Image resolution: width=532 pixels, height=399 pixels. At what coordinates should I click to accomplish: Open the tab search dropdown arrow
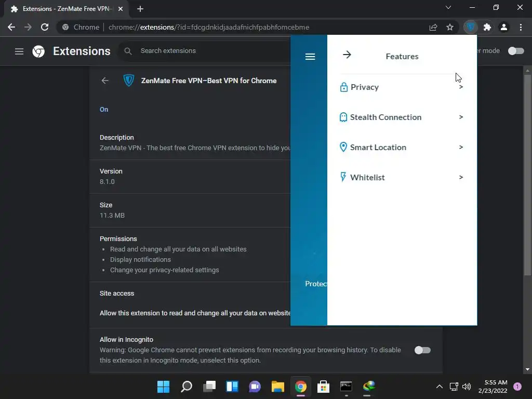pos(448,7)
